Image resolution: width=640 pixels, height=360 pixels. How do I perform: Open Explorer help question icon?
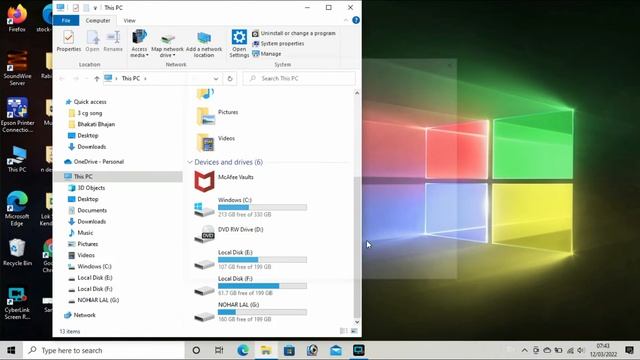[356, 20]
